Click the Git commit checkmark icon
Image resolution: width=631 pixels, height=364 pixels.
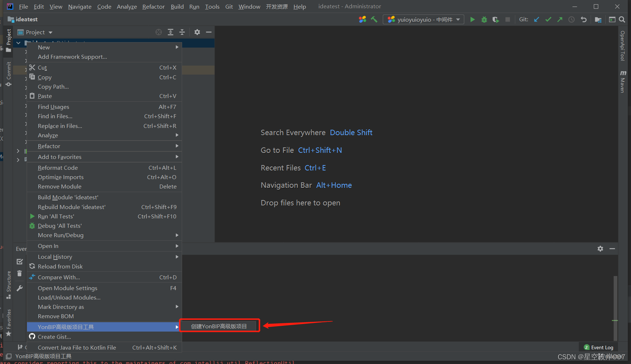click(548, 19)
